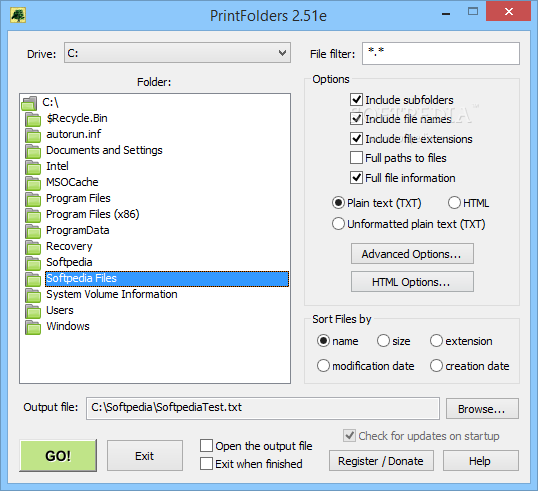Click the Windows folder icon
Viewport: 538px width, 491px height.
[x=33, y=327]
